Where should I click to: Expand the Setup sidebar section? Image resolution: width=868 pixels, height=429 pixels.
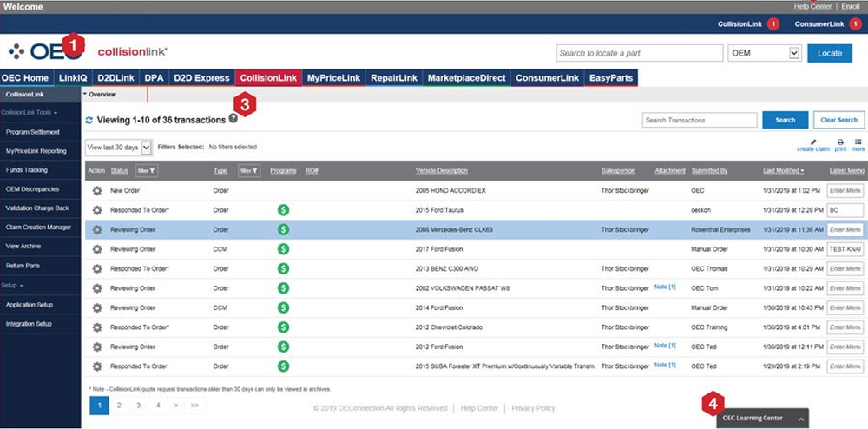[12, 286]
